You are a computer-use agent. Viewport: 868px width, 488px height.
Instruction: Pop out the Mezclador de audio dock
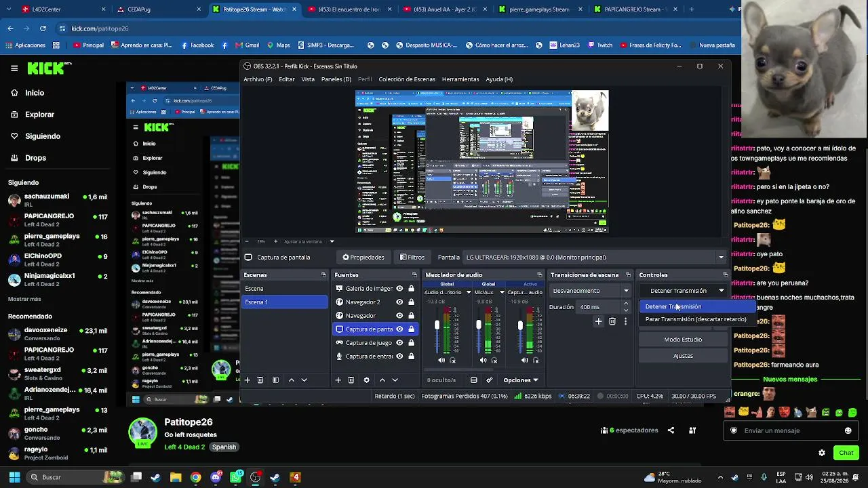540,275
